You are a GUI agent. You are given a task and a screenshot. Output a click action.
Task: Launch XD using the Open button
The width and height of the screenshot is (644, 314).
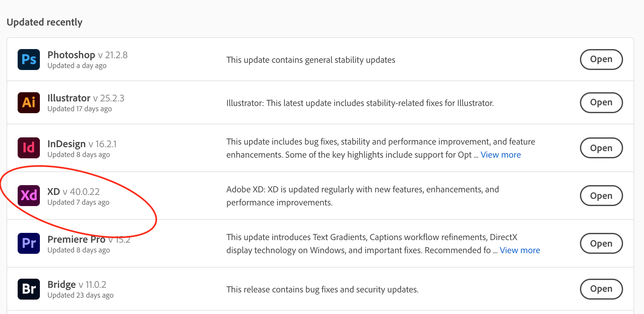coord(601,196)
